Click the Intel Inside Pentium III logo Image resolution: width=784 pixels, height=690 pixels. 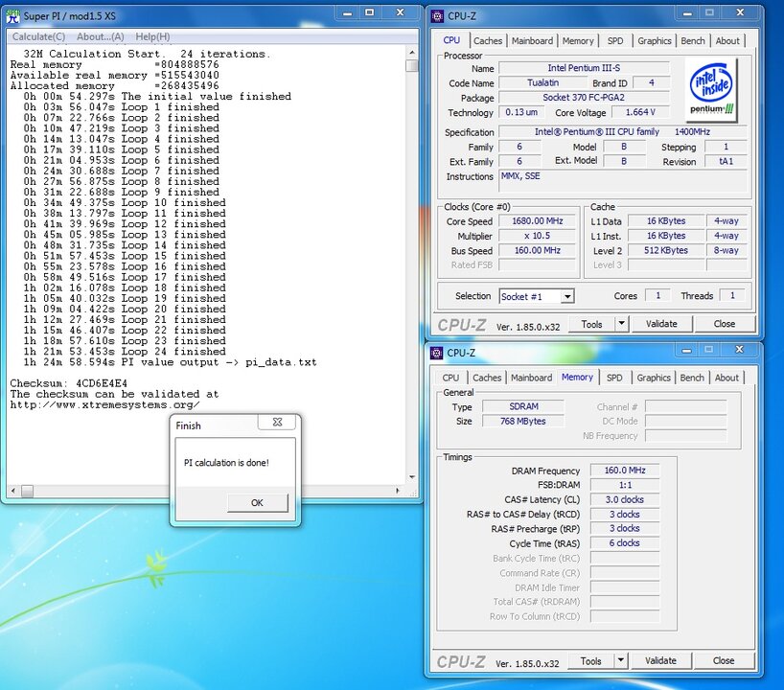(710, 89)
